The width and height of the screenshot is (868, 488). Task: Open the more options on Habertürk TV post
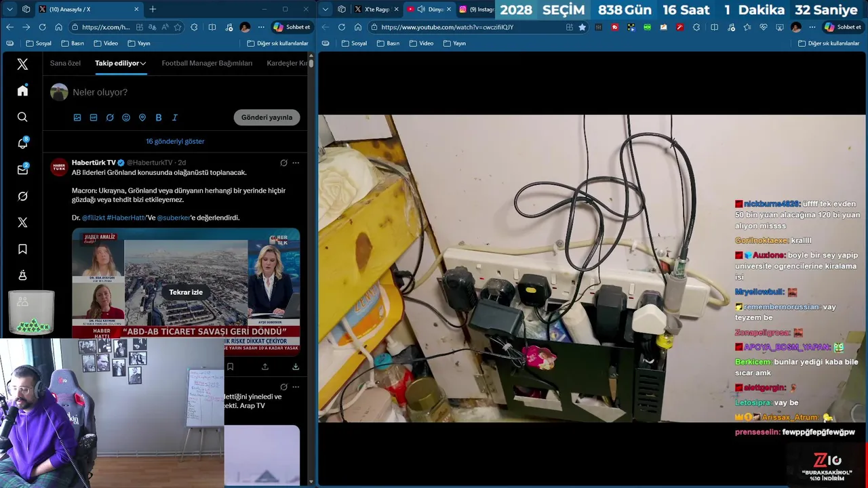tap(296, 163)
